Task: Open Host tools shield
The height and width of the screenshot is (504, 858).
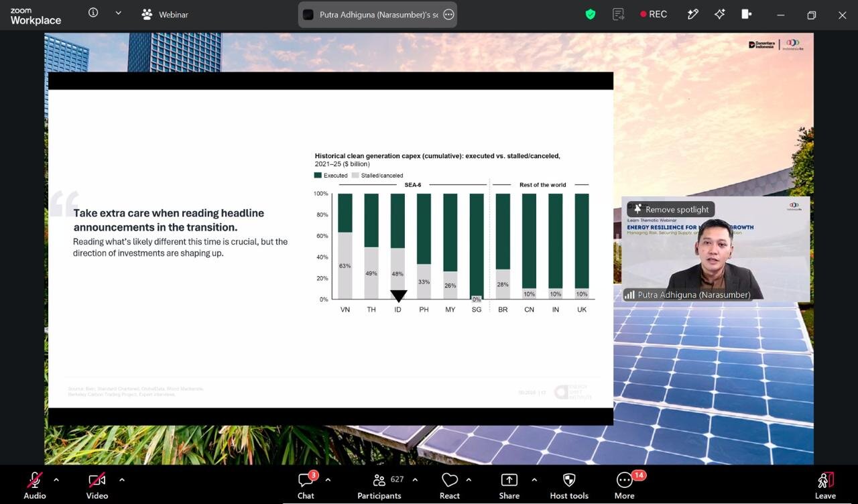Action: tap(569, 480)
